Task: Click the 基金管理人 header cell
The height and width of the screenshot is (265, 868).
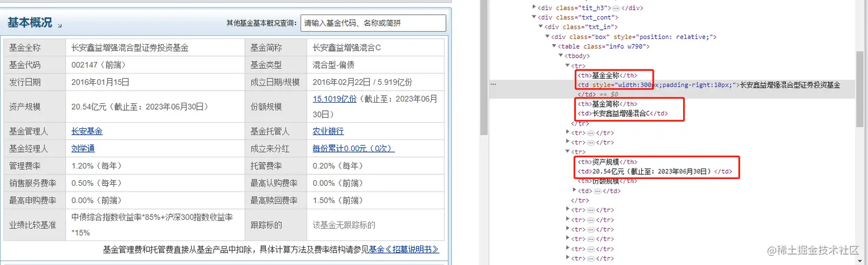Action: coord(35,131)
